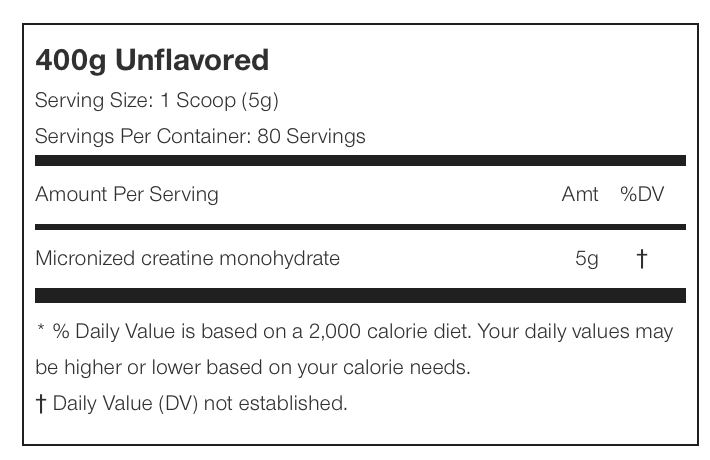
Task: Click the dagger before "Daily Value (DV) not established"
Action: [x=40, y=404]
